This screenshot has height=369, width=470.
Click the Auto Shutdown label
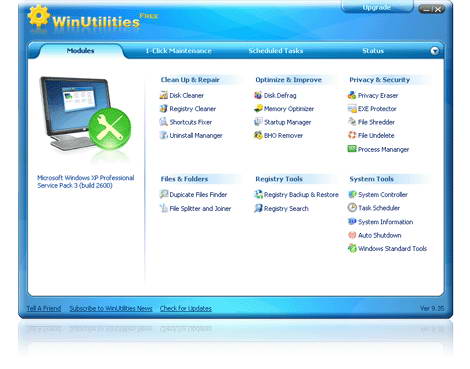pyautogui.click(x=380, y=235)
